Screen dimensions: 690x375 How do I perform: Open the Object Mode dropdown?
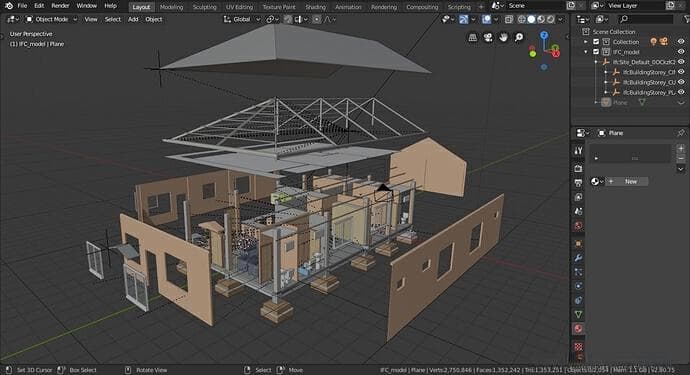click(x=51, y=19)
